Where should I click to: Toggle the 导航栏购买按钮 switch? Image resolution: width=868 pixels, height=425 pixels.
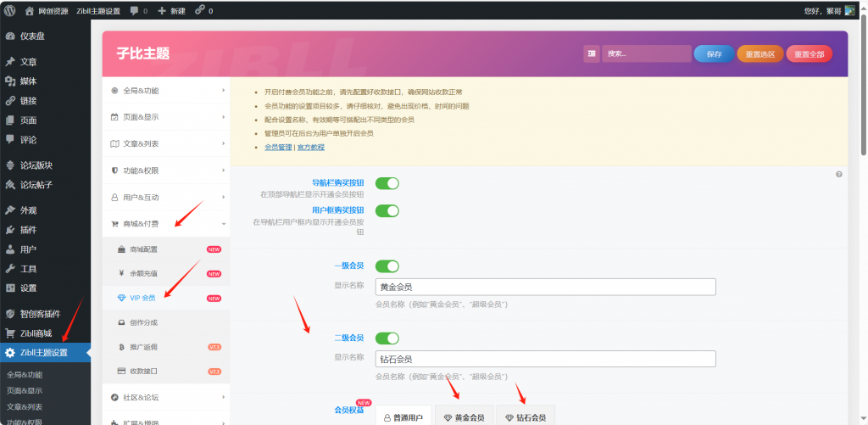[387, 183]
